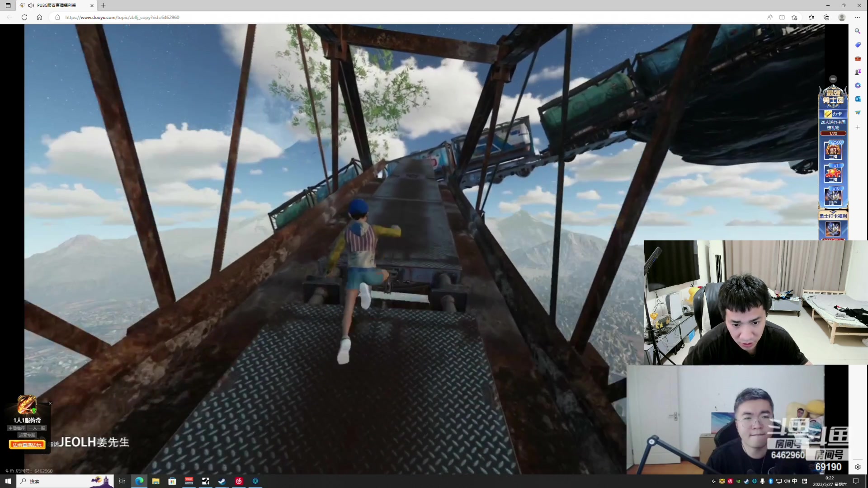Customize sidebar with plus button

click(858, 127)
